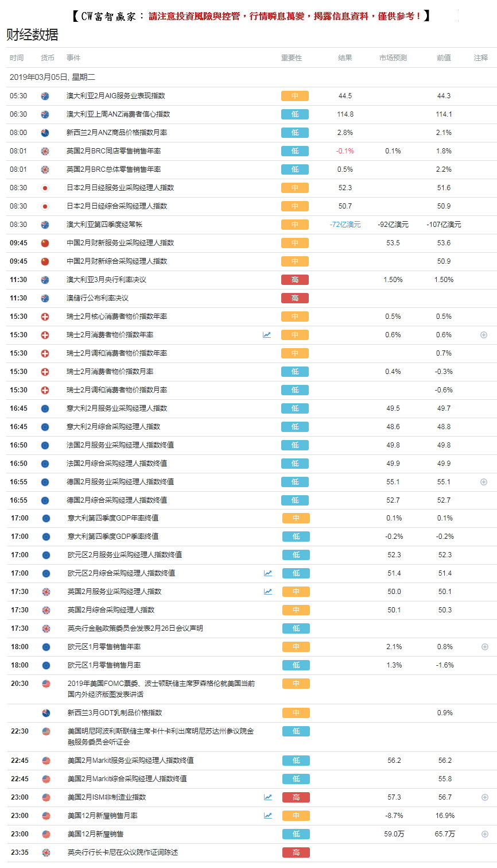Select time 23:35 in last row

tap(20, 852)
